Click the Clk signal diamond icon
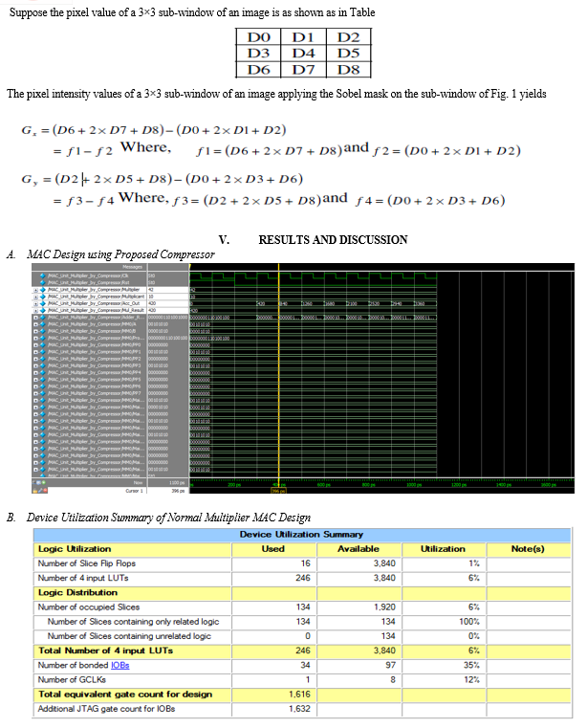This screenshot has height=728, width=587. pos(43,276)
